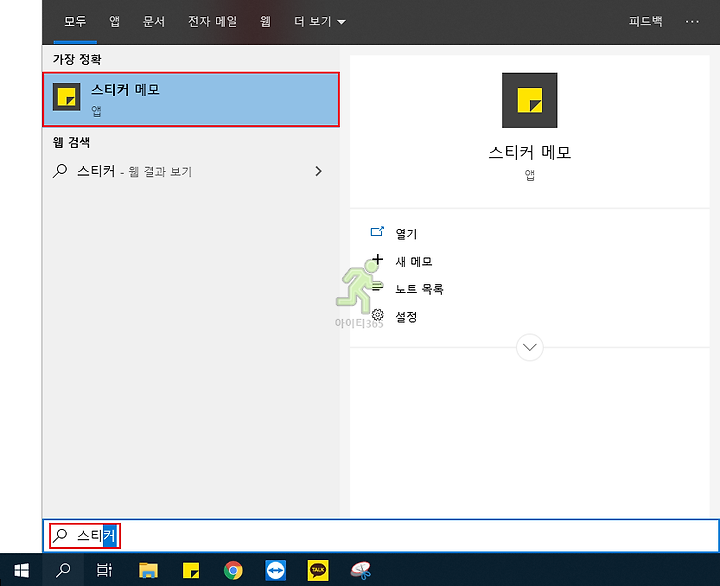Click 열기 to open the app
Image resolution: width=720 pixels, height=586 pixels.
click(x=406, y=234)
